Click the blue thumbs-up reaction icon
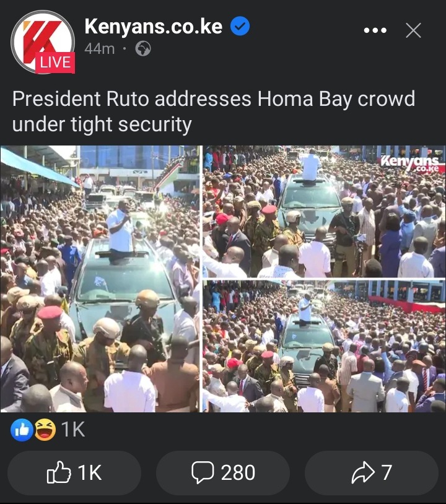This screenshot has width=446, height=504. (x=22, y=430)
